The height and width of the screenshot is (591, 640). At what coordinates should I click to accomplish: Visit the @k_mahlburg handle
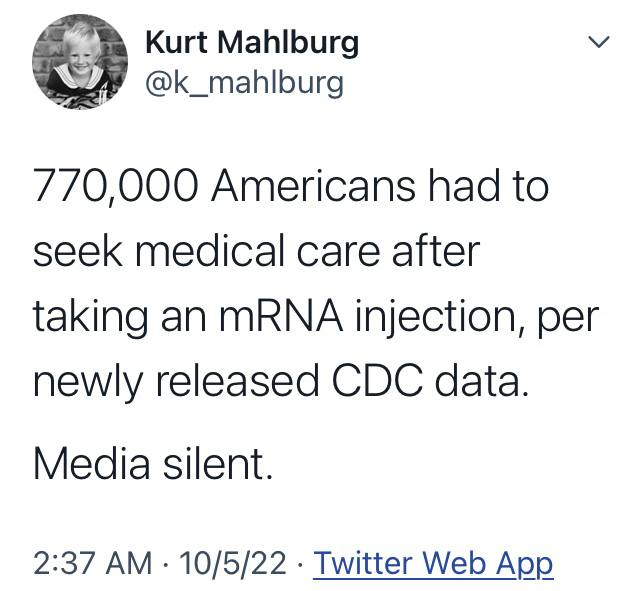244,82
